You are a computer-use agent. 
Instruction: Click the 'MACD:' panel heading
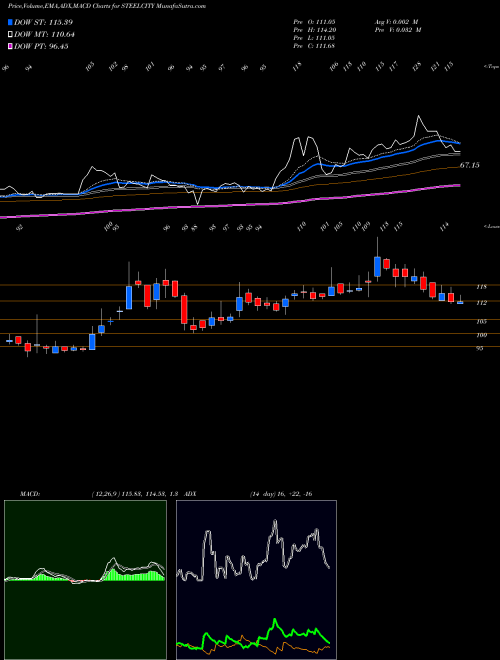click(x=29, y=494)
